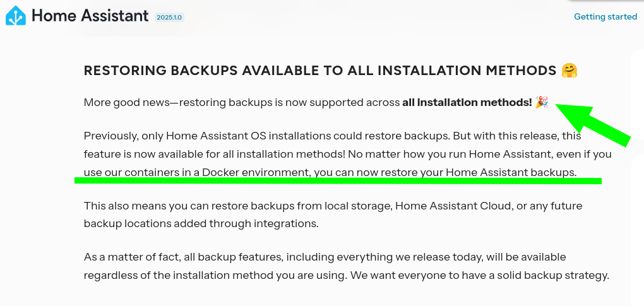
Task: Click the bold 'all installation methods!' text
Action: [x=467, y=102]
